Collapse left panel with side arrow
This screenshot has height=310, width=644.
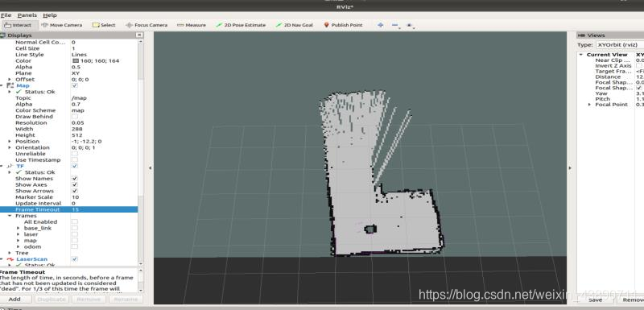(150, 168)
